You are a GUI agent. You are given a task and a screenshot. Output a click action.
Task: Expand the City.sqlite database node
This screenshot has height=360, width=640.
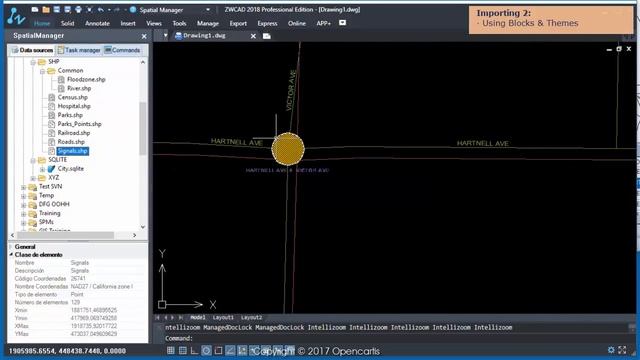click(42, 169)
